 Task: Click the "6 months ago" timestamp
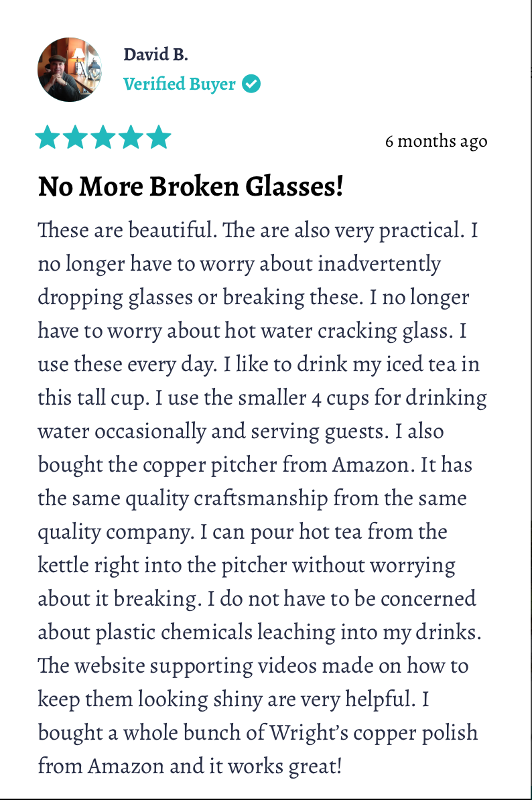click(436, 141)
